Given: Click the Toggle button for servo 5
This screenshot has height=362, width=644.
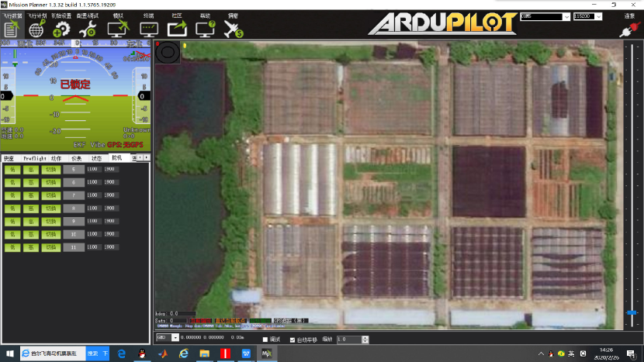Looking at the screenshot, I should pyautogui.click(x=50, y=169).
